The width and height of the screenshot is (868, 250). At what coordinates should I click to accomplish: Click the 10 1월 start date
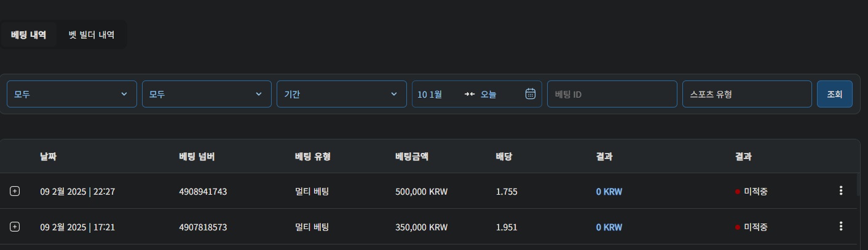tap(430, 95)
